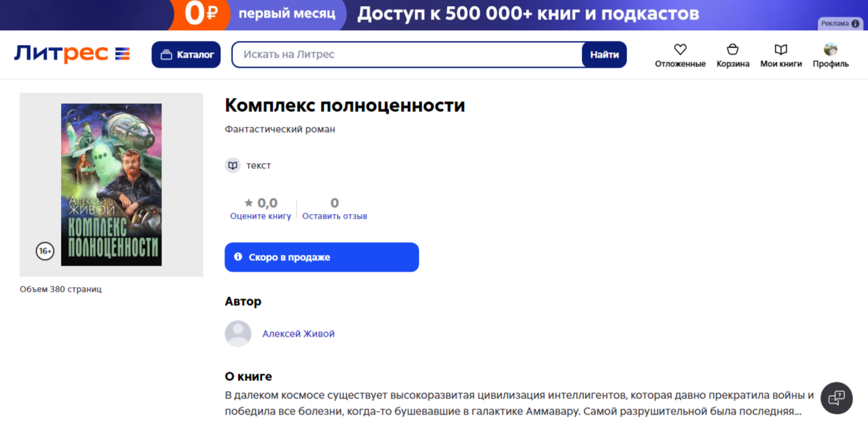868x424 pixels.
Task: Open the Профиль avatar
Action: click(830, 50)
